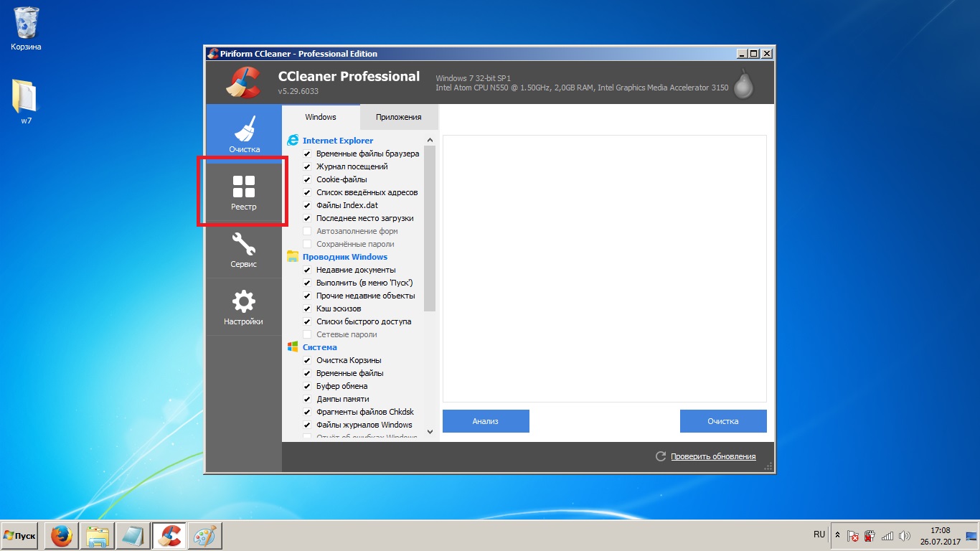Open the Настройки gear section
Screen dimensions: 980x551
pyautogui.click(x=244, y=307)
